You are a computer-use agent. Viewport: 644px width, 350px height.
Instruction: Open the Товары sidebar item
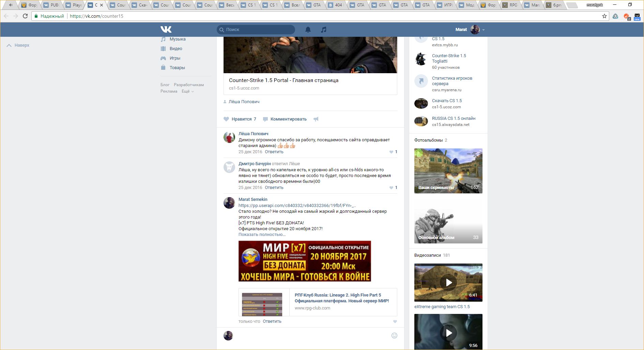point(173,68)
